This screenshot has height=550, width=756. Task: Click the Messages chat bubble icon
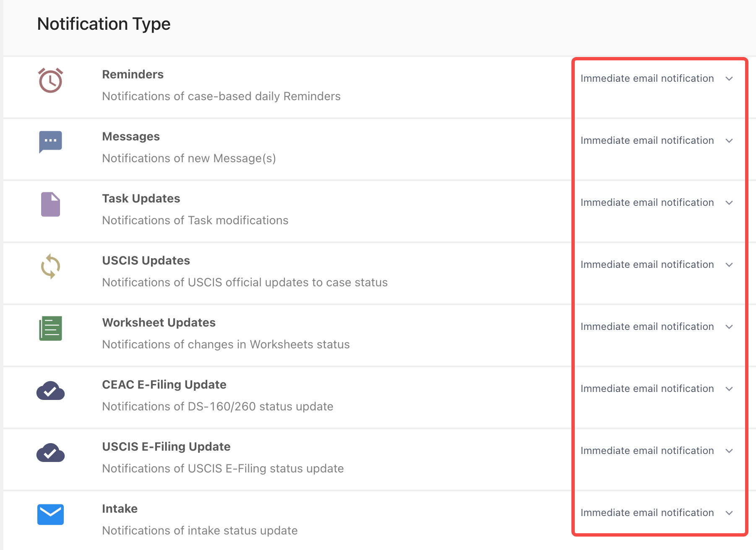coord(50,142)
